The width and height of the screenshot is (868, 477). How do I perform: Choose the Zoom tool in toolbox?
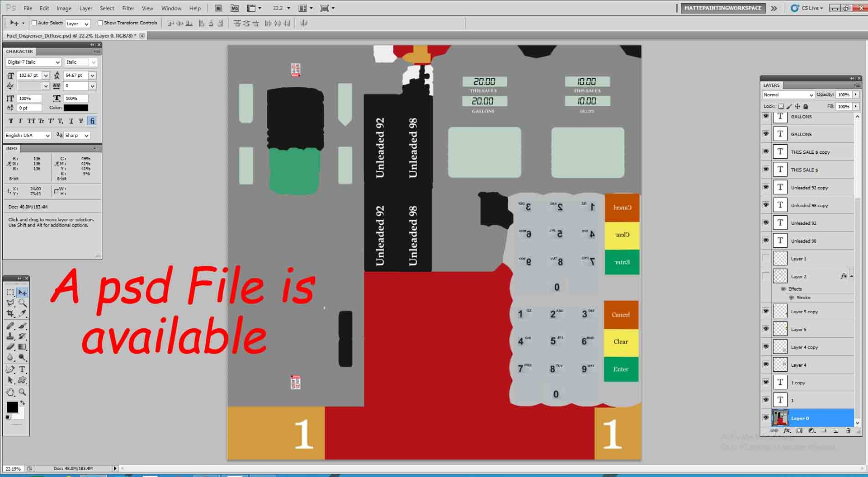(22, 392)
